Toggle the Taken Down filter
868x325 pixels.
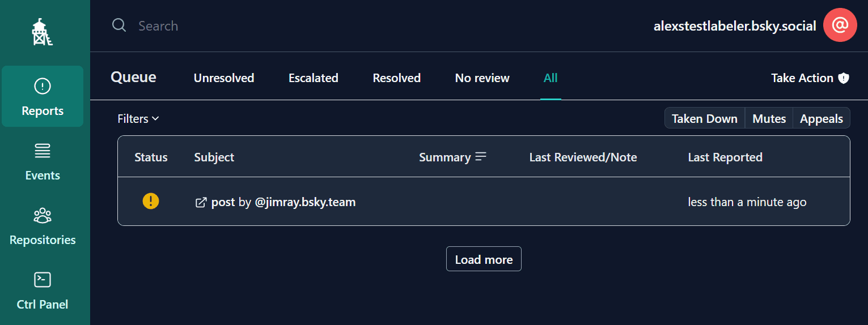pyautogui.click(x=704, y=119)
